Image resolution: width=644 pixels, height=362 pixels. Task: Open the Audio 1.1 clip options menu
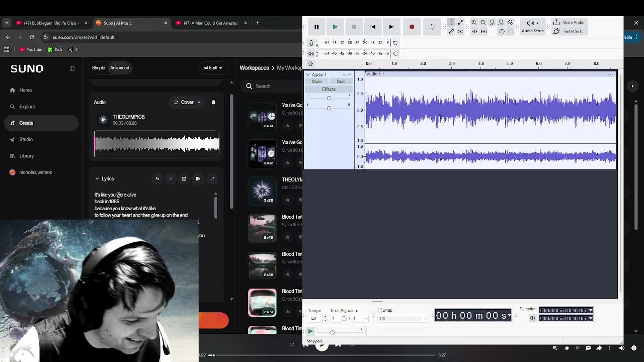pyautogui.click(x=610, y=74)
